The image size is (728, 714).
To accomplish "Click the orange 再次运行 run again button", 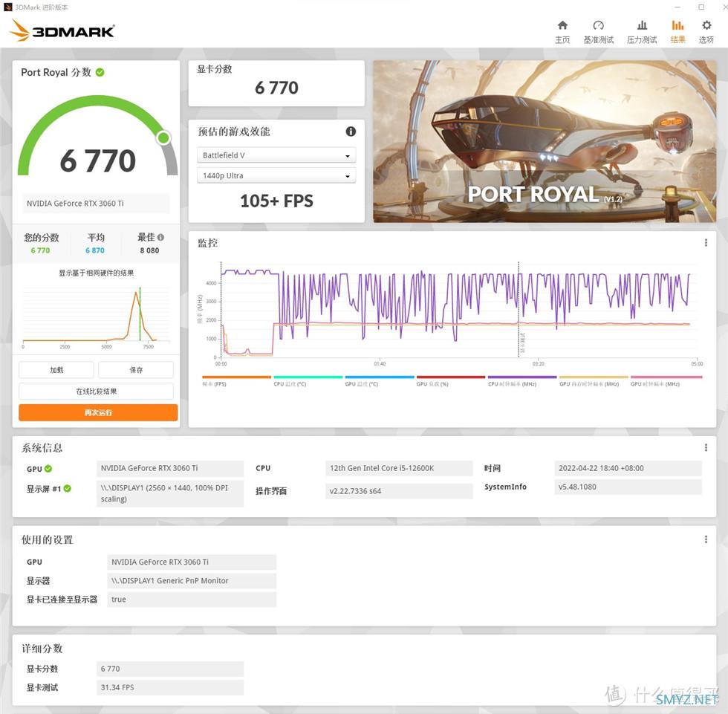I will point(98,412).
